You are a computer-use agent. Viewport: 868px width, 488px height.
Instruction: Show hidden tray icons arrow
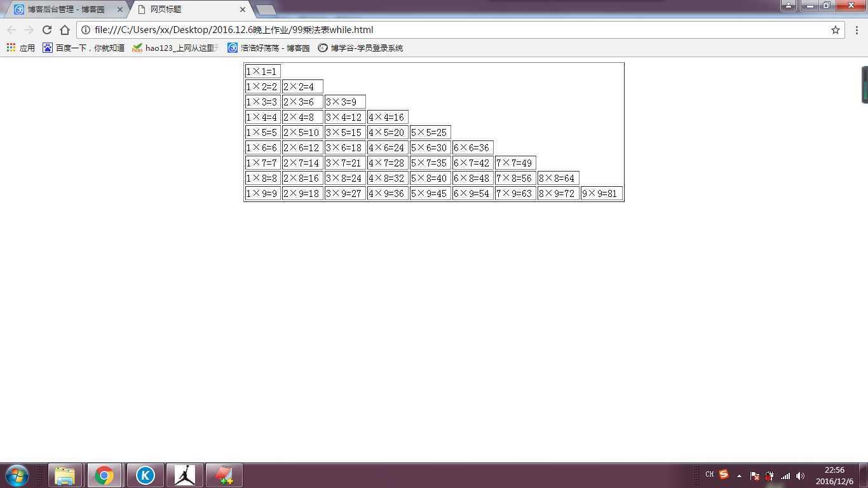coord(739,475)
